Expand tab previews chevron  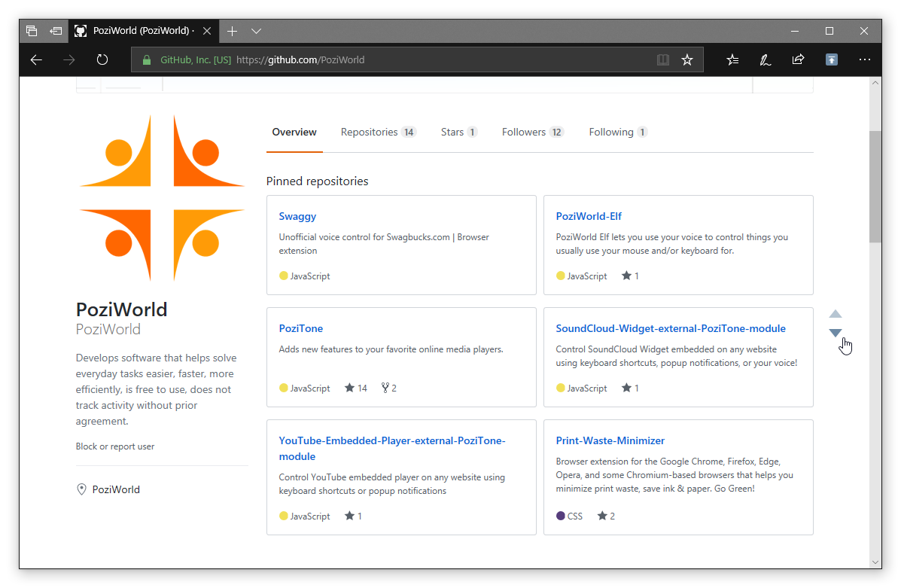pyautogui.click(x=256, y=31)
